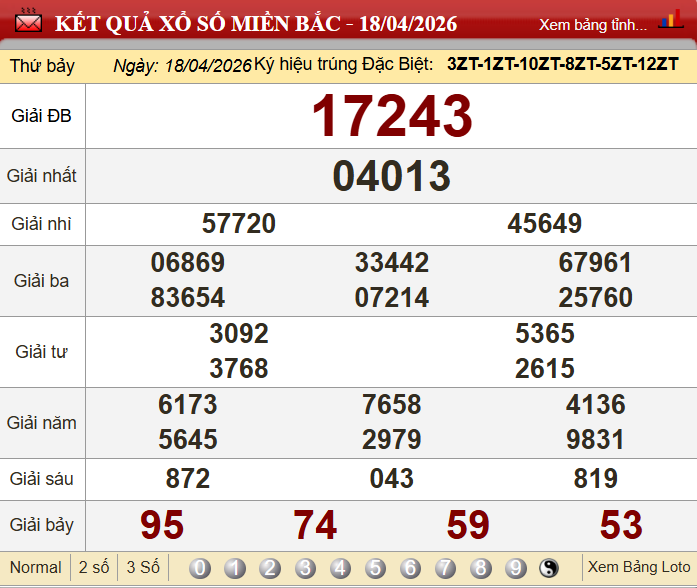Show only last 3 Số digits

[x=143, y=568]
